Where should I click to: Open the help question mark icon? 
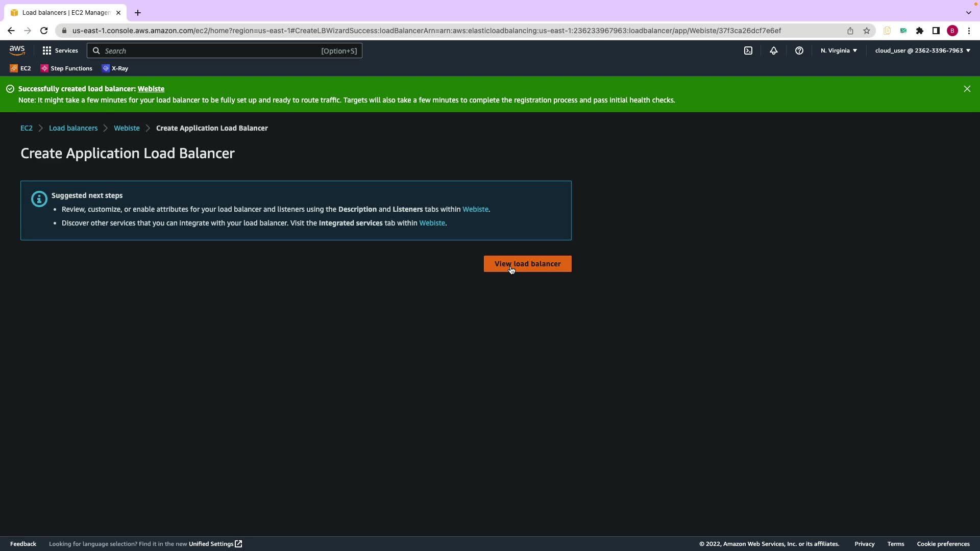[799, 51]
